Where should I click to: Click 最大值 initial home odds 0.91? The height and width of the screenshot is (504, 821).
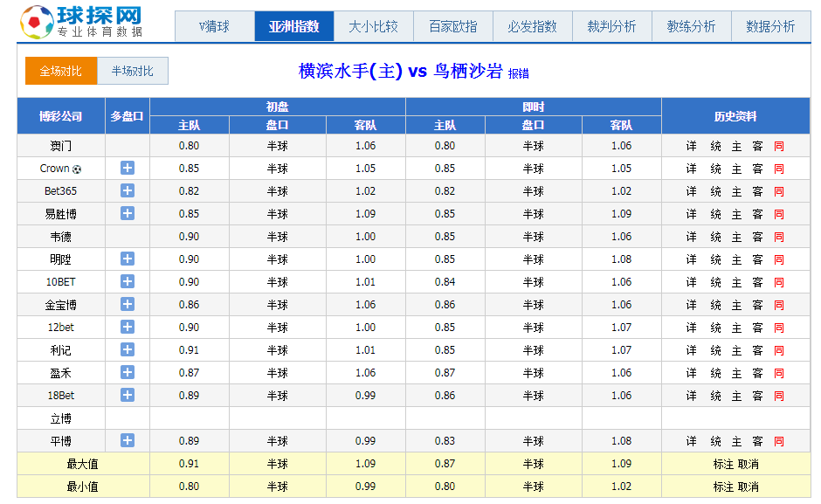(189, 464)
